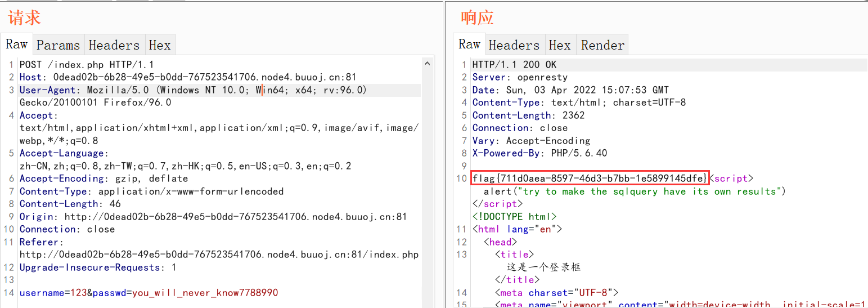
Task: Click the request Content-Type header line
Action: point(151,191)
